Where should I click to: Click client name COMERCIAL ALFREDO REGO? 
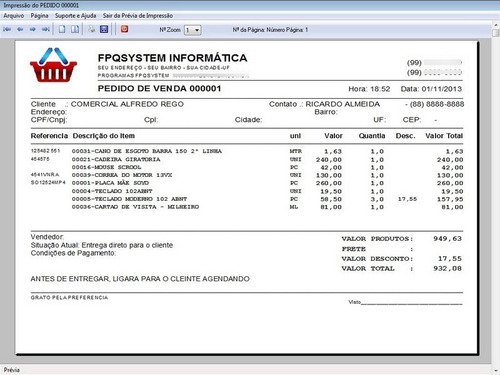127,104
